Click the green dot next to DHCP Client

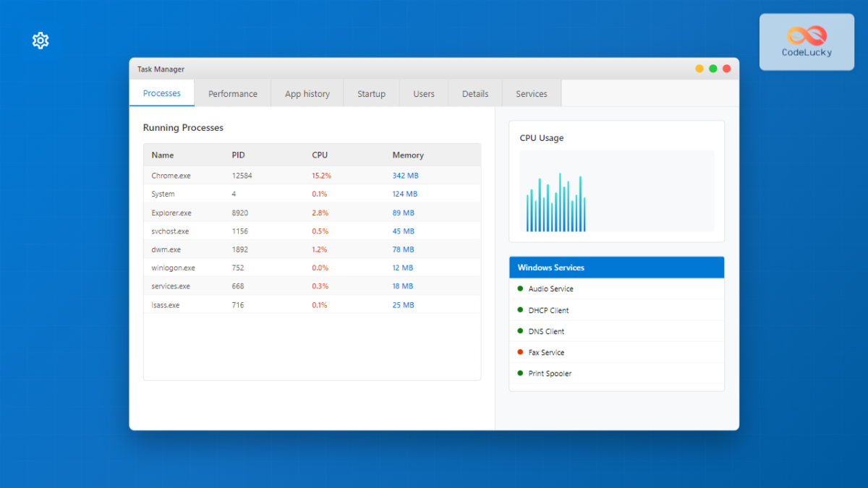click(x=520, y=309)
